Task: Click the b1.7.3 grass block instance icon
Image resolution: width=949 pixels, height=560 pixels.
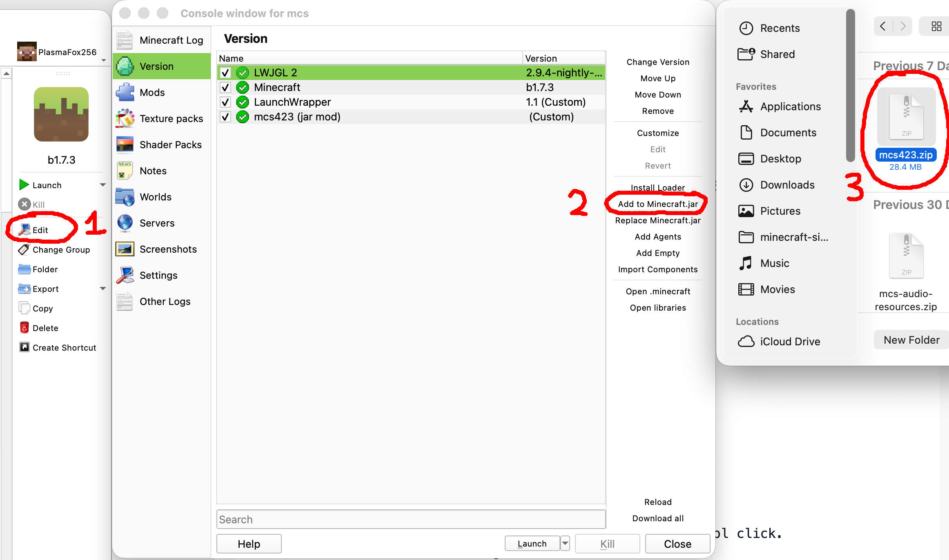Action: click(61, 114)
